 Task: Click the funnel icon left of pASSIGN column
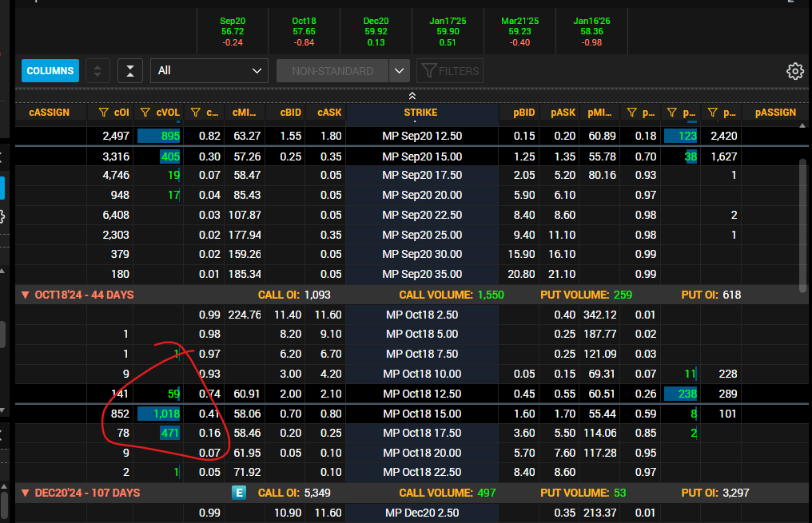713,113
